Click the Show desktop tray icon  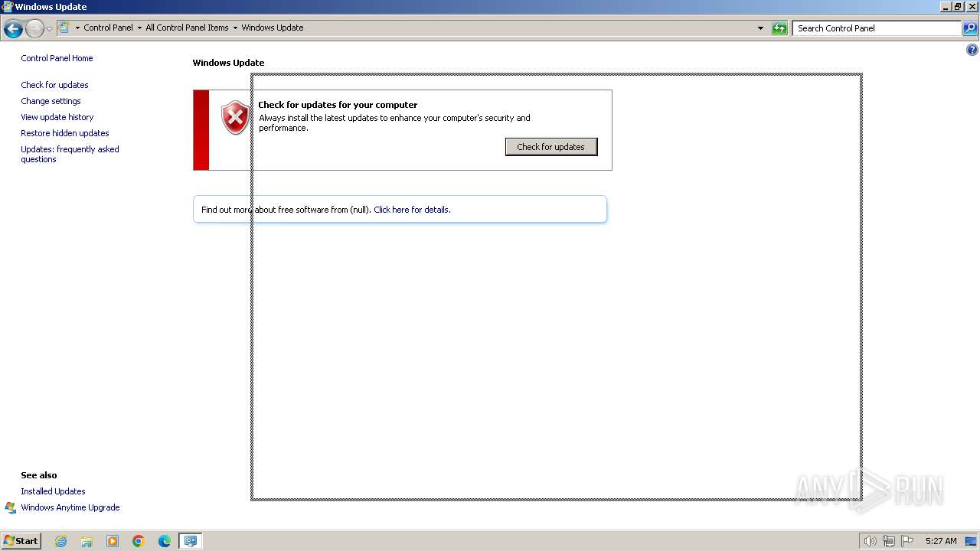[x=971, y=541]
